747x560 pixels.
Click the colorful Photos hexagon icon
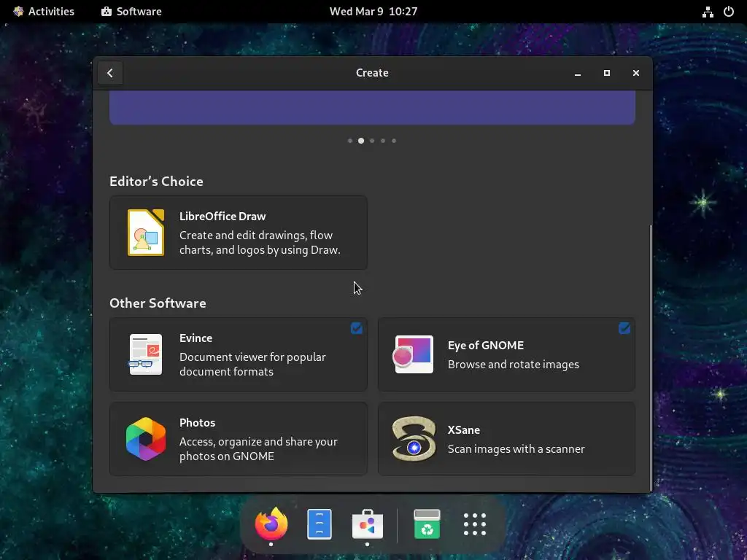(x=146, y=438)
